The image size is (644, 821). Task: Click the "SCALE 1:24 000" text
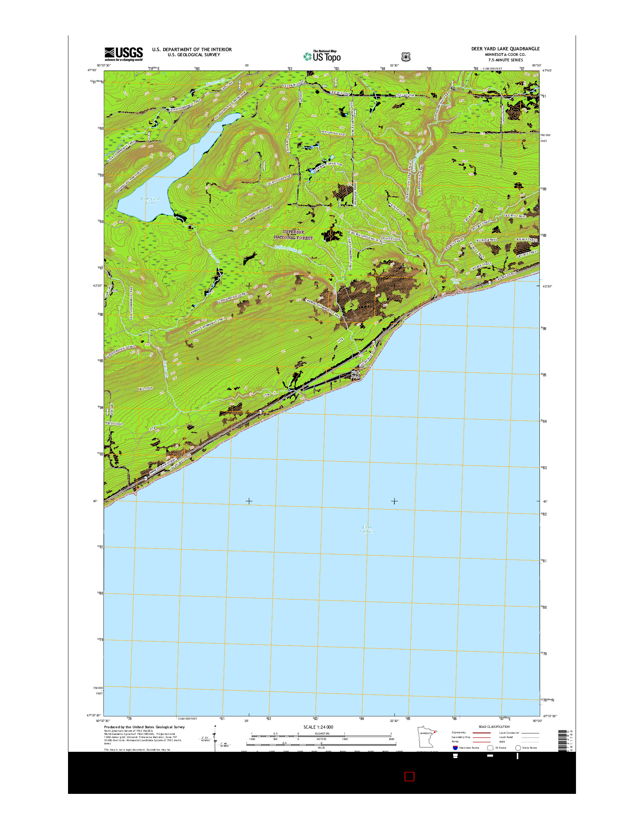(318, 727)
